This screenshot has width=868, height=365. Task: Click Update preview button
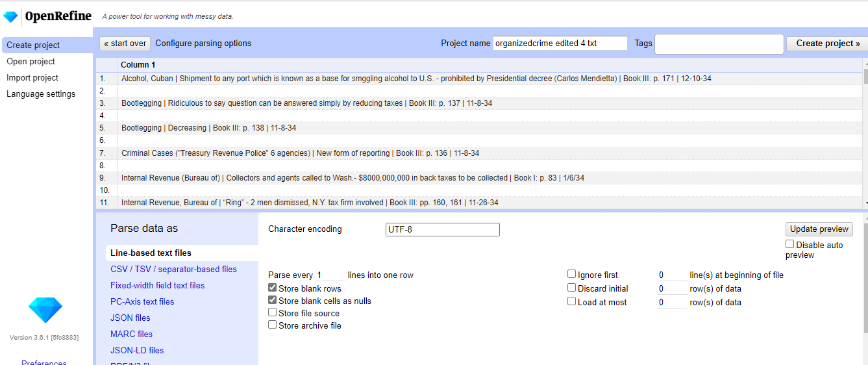pyautogui.click(x=819, y=229)
